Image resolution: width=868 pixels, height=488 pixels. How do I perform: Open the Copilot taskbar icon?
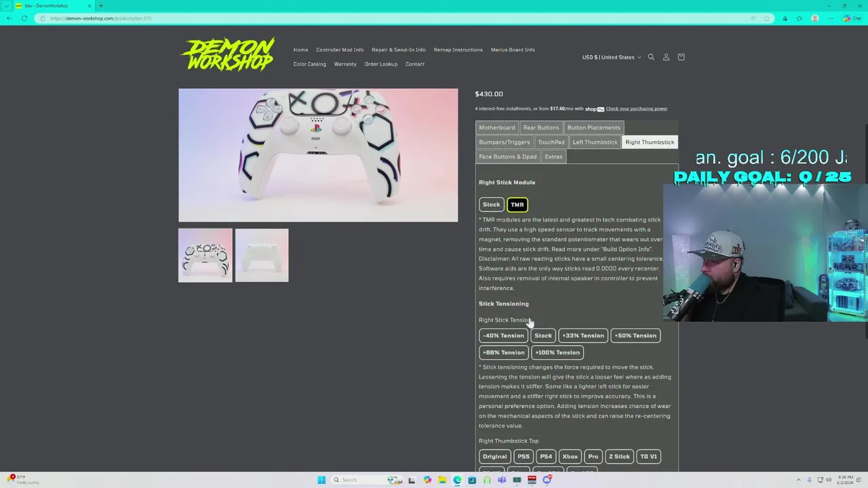[427, 480]
